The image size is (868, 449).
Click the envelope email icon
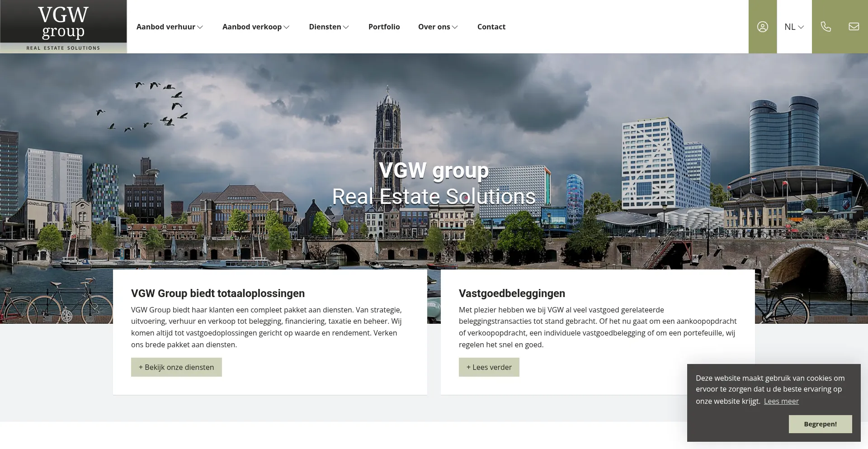(x=854, y=27)
